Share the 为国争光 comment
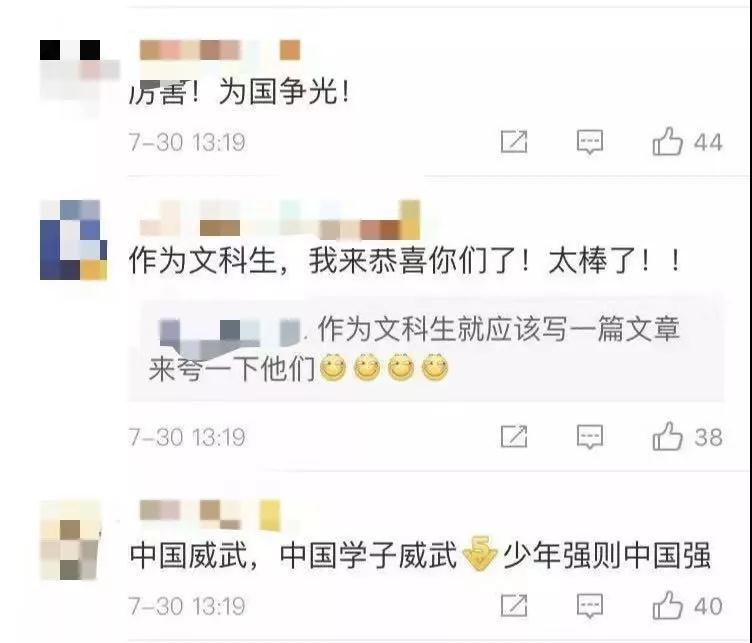 tap(514, 142)
